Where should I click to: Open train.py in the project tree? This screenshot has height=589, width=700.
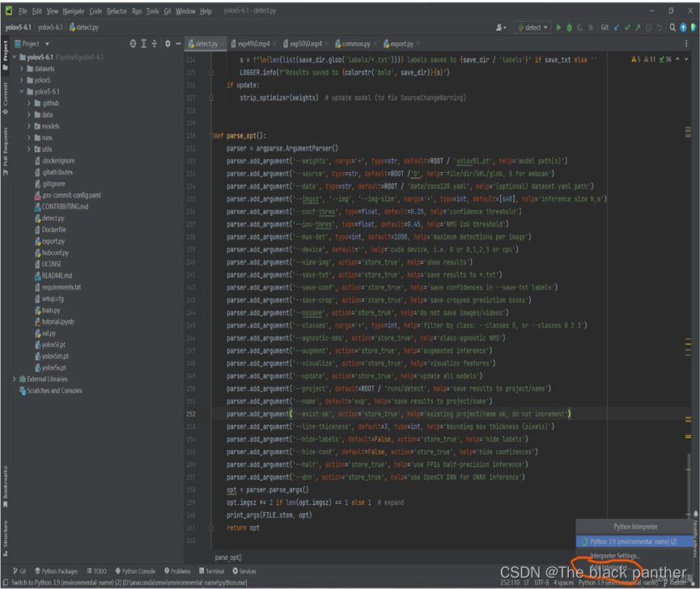tap(51, 310)
